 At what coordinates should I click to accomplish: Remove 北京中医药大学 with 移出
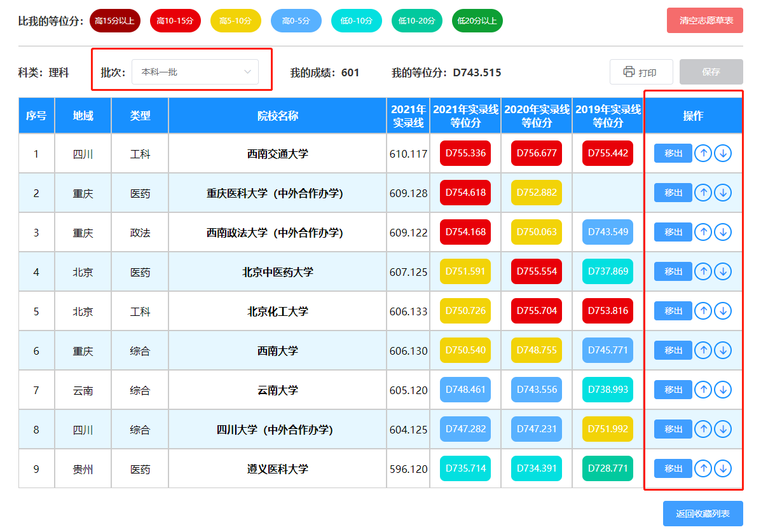[673, 271]
